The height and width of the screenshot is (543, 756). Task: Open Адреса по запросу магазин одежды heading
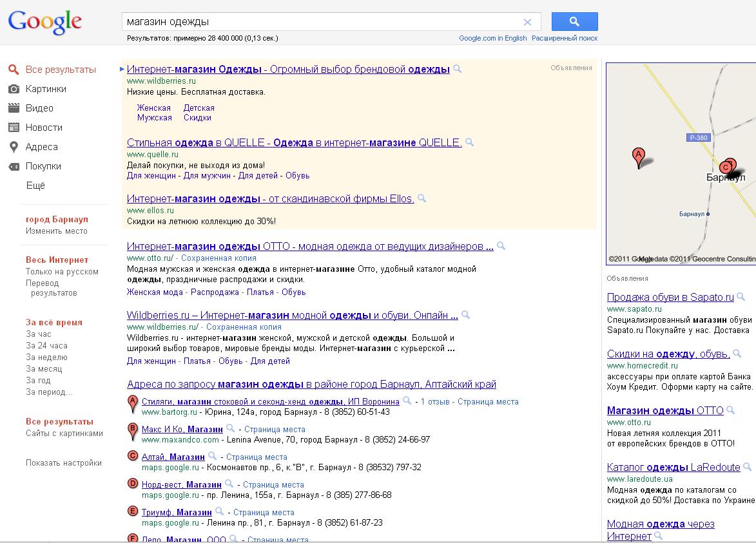pos(311,385)
